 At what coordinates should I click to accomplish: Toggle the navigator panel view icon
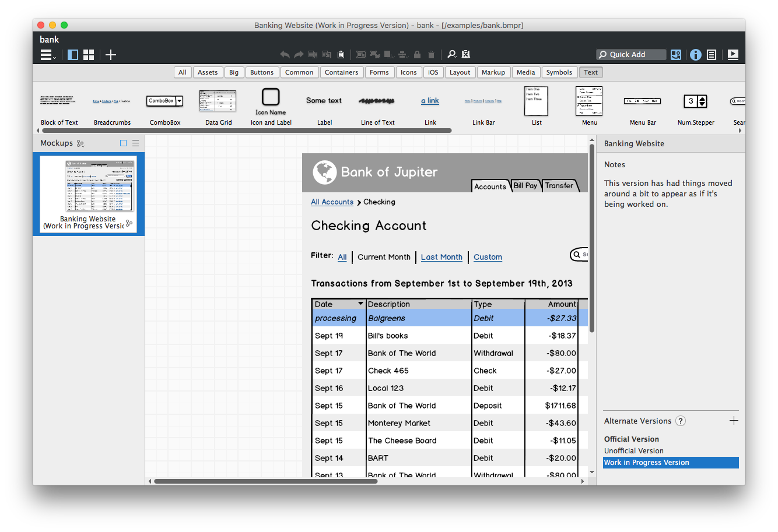pos(73,55)
